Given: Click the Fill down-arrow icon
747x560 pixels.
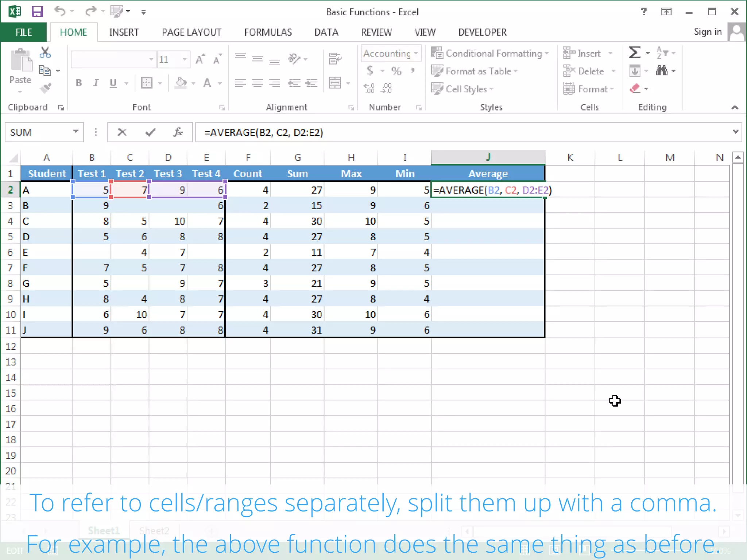Looking at the screenshot, I should point(635,71).
